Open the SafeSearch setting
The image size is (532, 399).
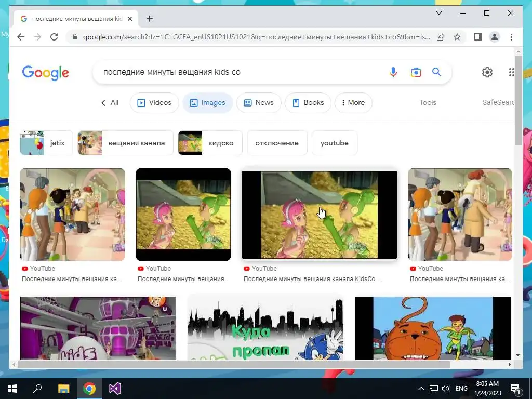498,102
